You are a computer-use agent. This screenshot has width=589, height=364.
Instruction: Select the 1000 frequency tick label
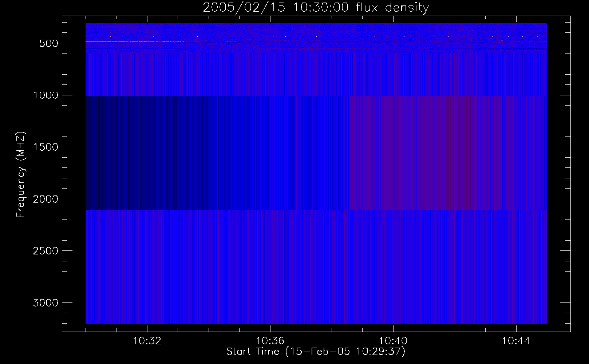46,95
